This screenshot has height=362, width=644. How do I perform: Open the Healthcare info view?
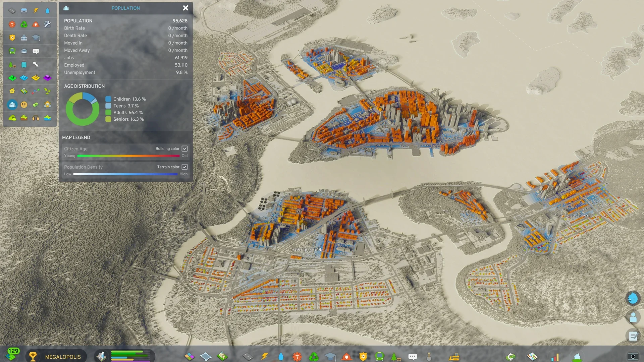click(x=12, y=24)
